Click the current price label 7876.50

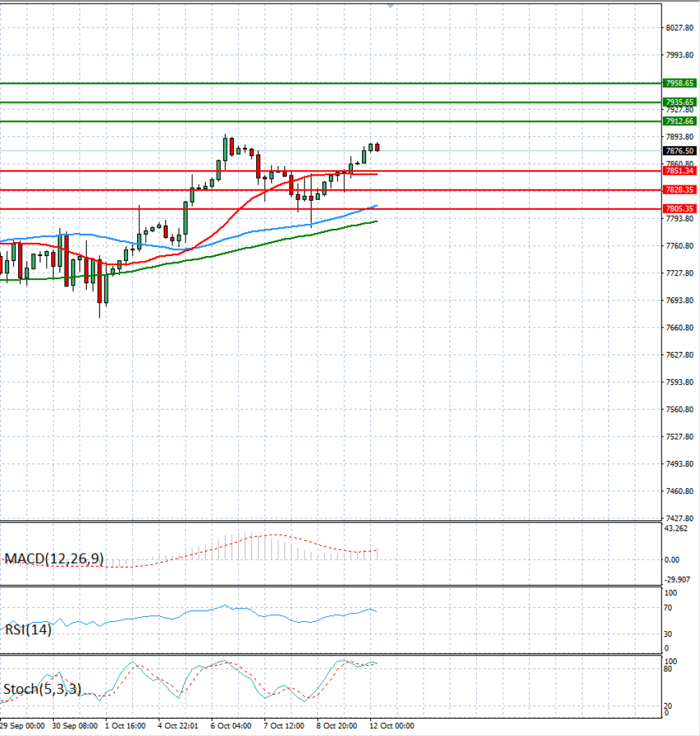pos(679,150)
